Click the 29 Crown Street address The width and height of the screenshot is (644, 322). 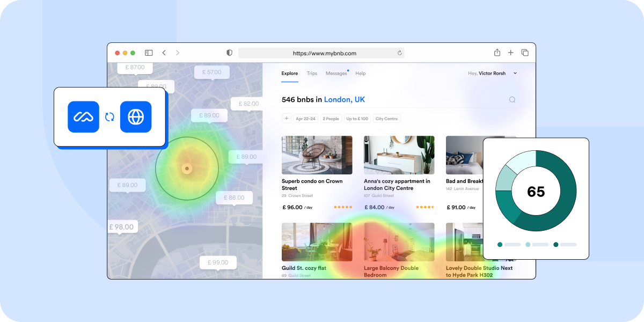(297, 196)
